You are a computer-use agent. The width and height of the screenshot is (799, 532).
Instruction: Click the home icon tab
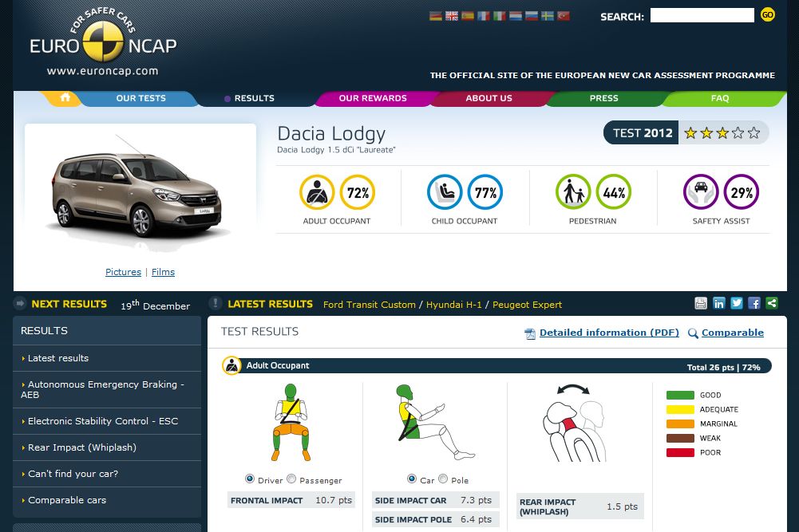click(65, 98)
